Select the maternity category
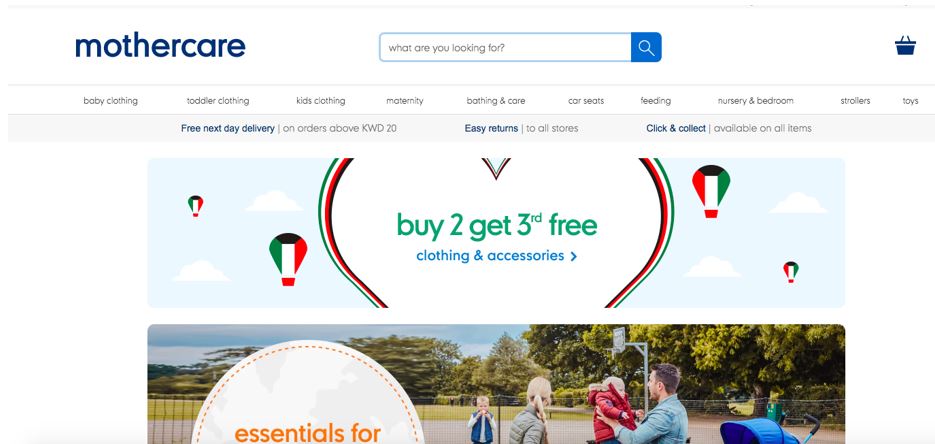The width and height of the screenshot is (935, 444). pyautogui.click(x=405, y=101)
